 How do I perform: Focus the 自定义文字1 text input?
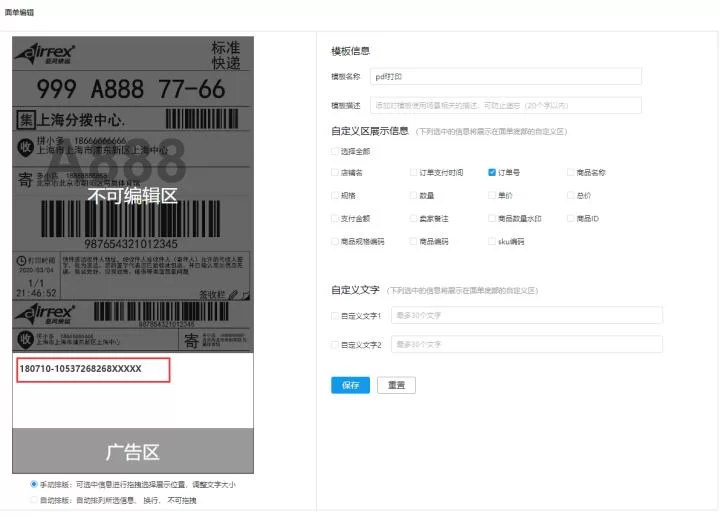pyautogui.click(x=527, y=315)
